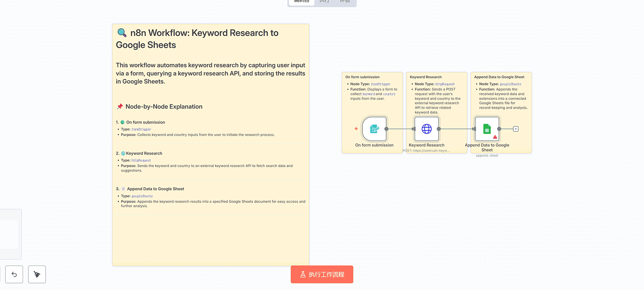Screen dimensions: 644x290
Task: Click output connector dot of Keyword Research node
Action: (x=439, y=129)
